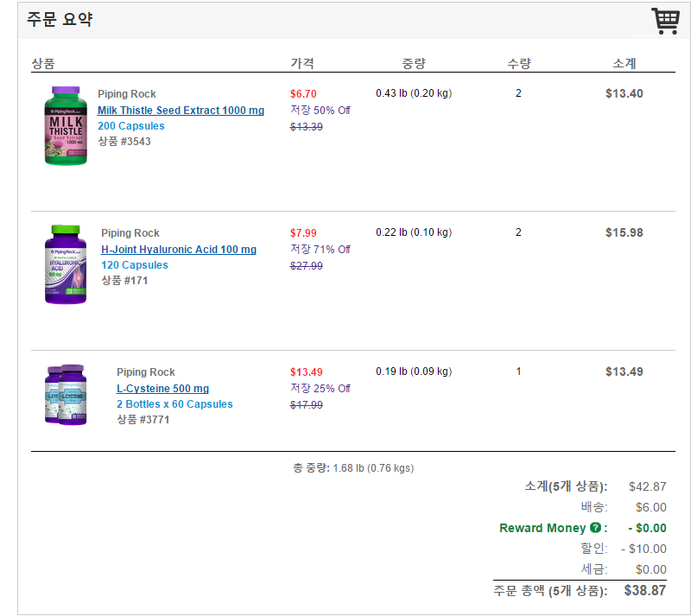Click the Milk Thistle $6.70 sale price
Screen dimensions: 691x616
click(x=304, y=94)
